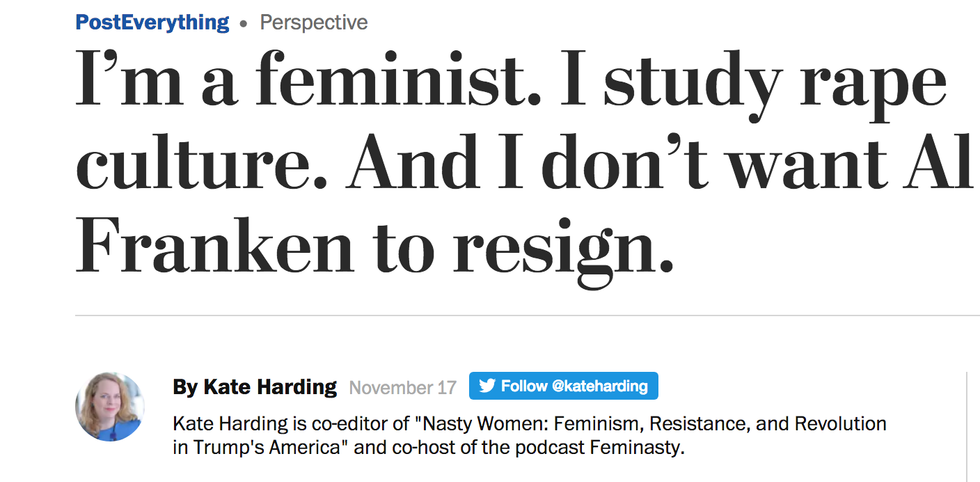The image size is (980, 482).
Task: Click the dot separator before Perspective
Action: (243, 22)
